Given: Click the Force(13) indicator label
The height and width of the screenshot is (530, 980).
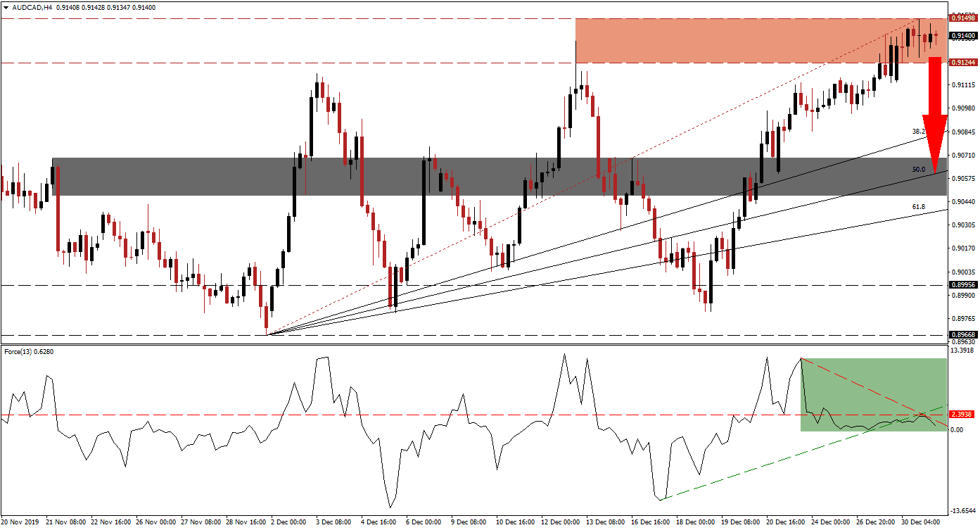Looking at the screenshot, I should [27, 352].
